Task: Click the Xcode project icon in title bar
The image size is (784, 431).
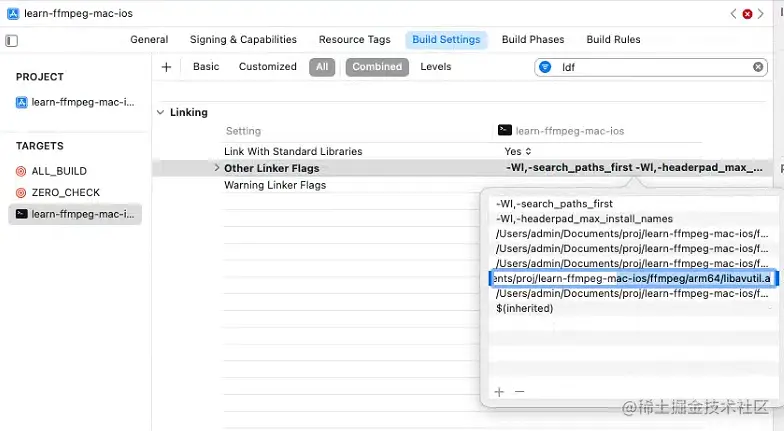Action: coord(13,14)
